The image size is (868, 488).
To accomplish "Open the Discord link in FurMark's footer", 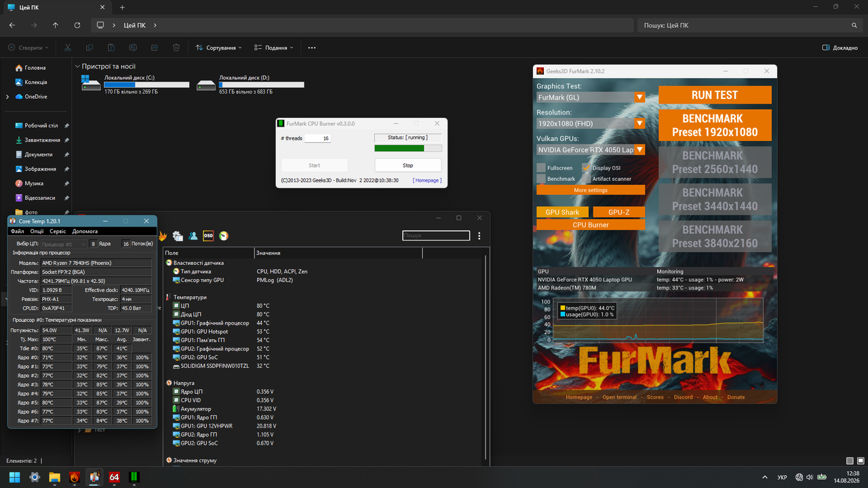I will (684, 397).
